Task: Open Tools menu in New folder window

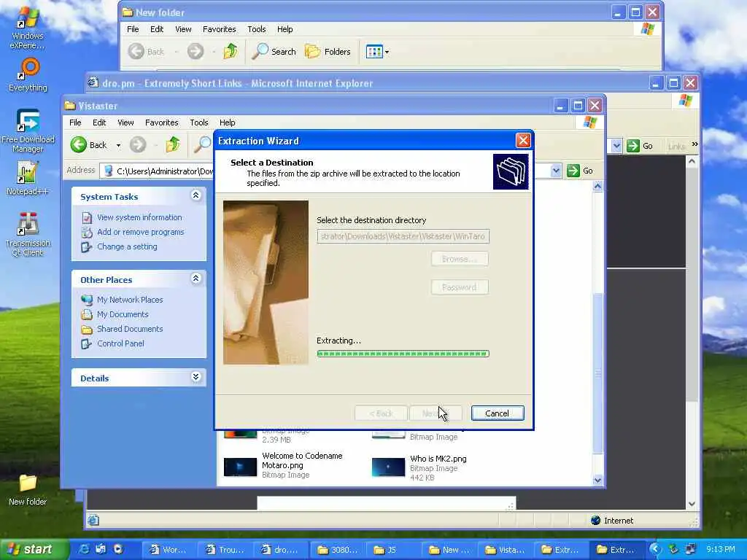Action: (256, 29)
